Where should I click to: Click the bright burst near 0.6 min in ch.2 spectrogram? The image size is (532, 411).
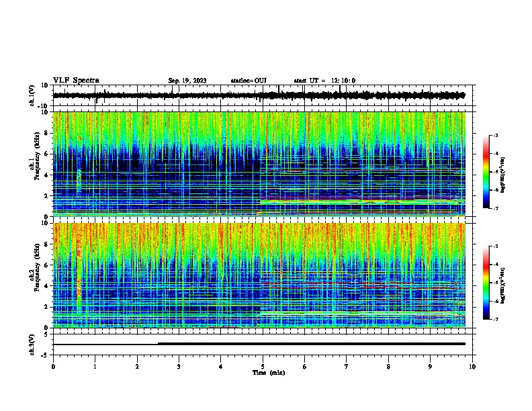point(79,268)
